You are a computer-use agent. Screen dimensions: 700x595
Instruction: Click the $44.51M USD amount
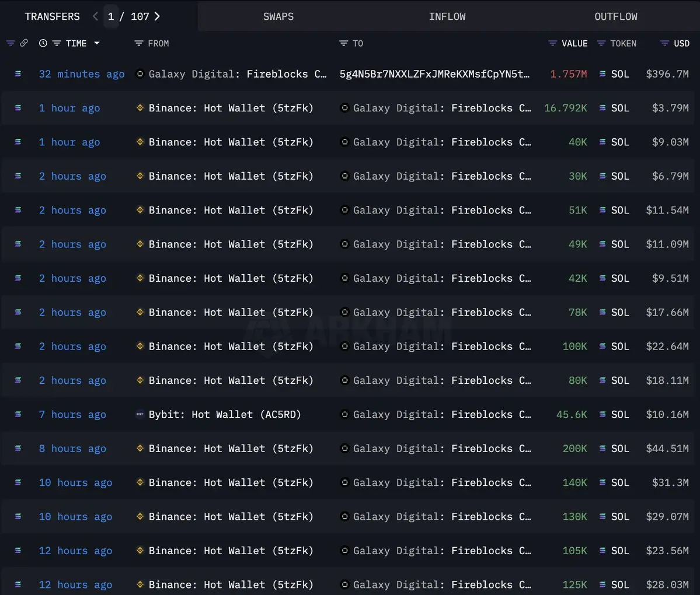click(x=667, y=449)
